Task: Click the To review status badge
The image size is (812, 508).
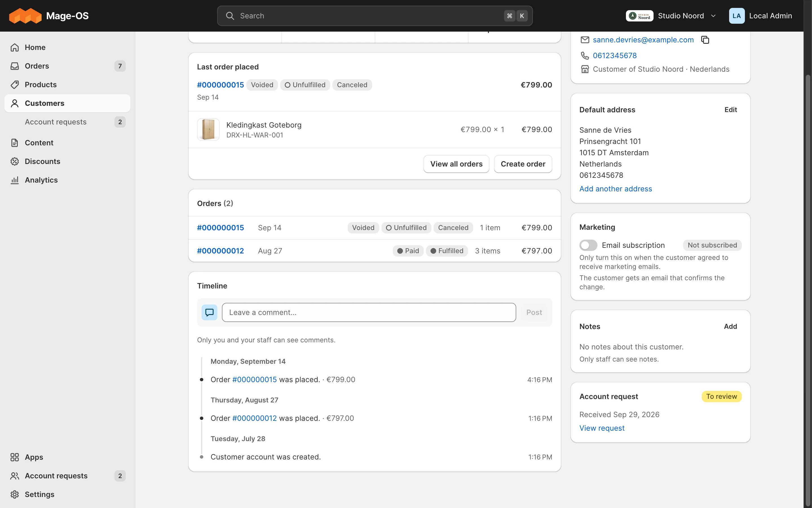Action: (x=721, y=397)
